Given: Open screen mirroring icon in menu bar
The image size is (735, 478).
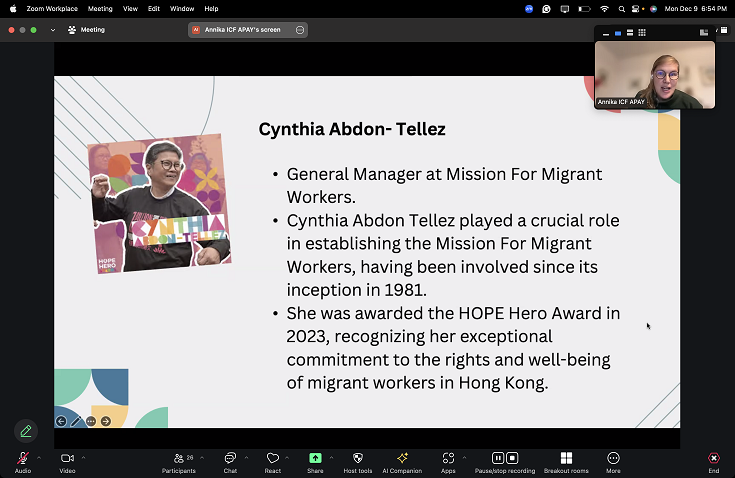Looking at the screenshot, I should 565,9.
